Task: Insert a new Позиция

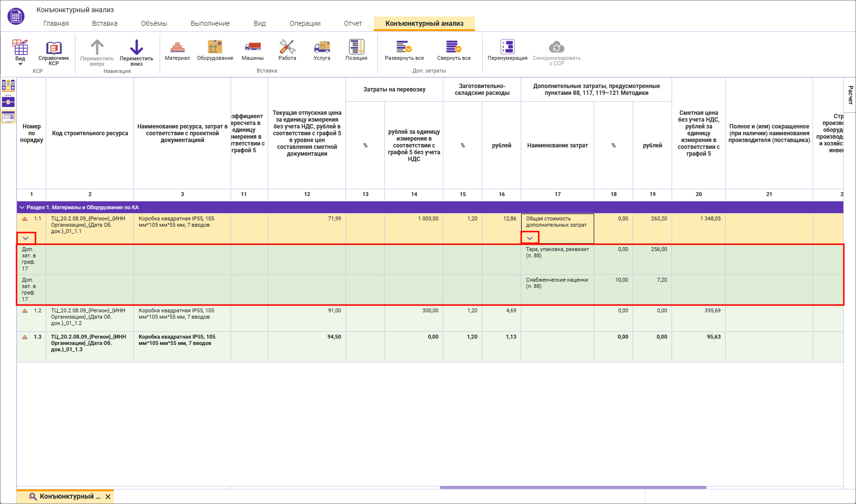Action: click(x=356, y=51)
